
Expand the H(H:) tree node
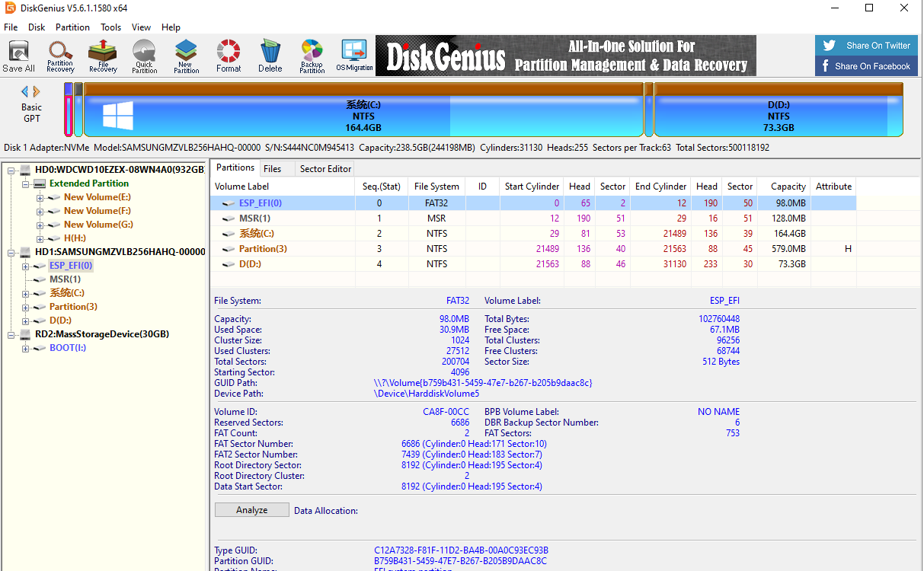[40, 238]
